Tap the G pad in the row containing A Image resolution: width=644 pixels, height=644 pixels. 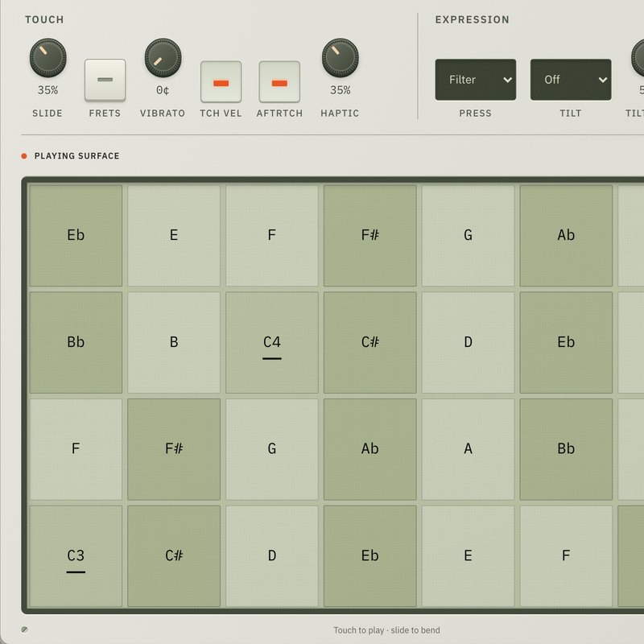[272, 449]
